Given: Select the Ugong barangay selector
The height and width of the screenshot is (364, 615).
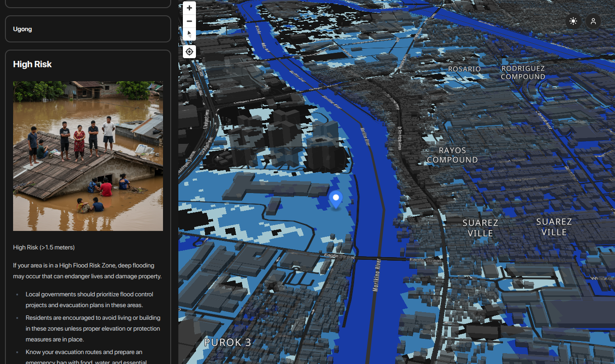Looking at the screenshot, I should click(x=88, y=29).
